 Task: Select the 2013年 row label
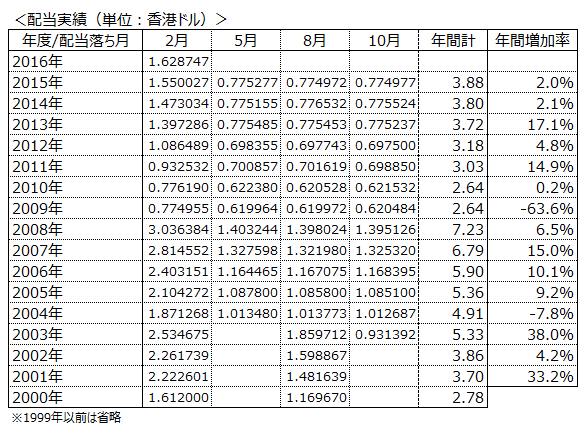37,124
